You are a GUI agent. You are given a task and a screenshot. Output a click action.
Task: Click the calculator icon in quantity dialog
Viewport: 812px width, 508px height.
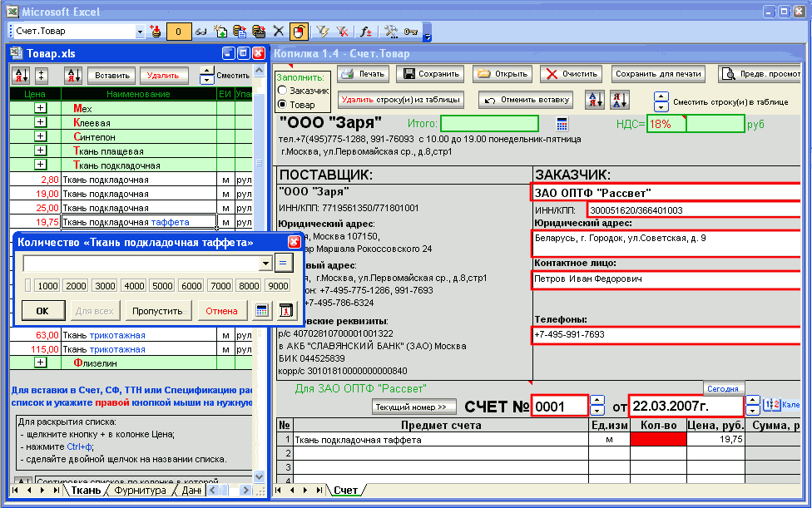tap(262, 311)
